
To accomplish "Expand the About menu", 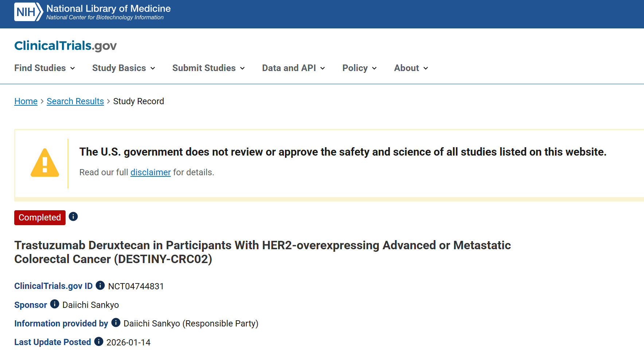I will [411, 68].
